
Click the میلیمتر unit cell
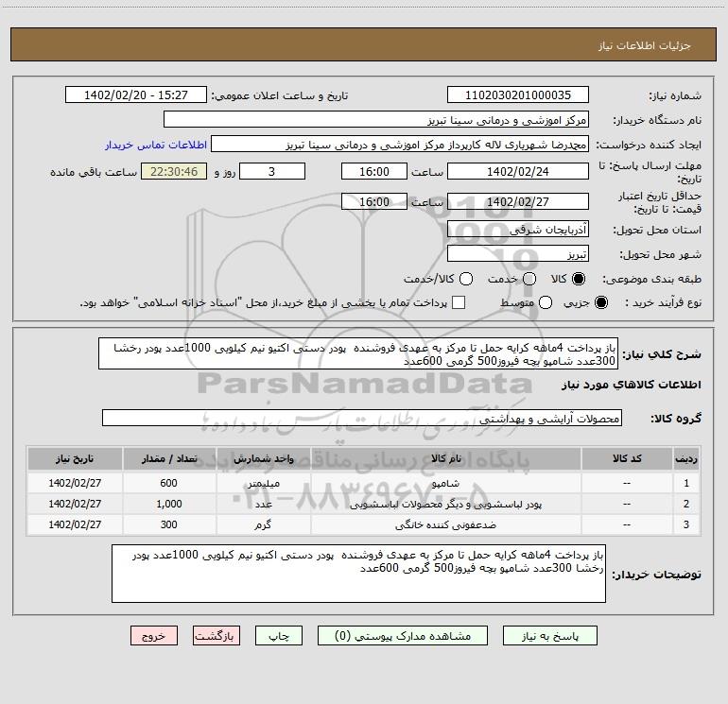click(263, 483)
